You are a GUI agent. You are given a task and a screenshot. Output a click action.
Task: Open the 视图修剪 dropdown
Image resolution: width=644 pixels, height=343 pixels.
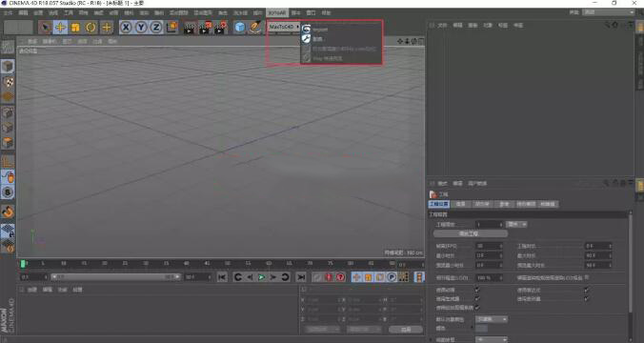point(492,339)
